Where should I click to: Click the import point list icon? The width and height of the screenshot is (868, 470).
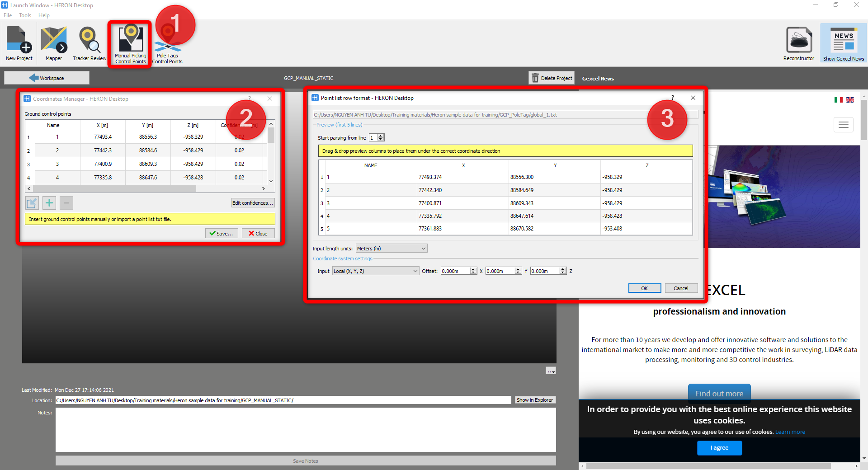pos(32,203)
